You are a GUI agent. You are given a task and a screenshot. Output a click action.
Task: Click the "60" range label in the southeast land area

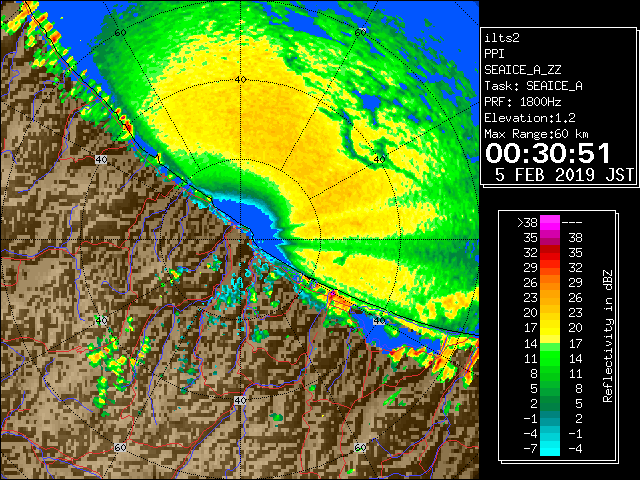pos(360,447)
